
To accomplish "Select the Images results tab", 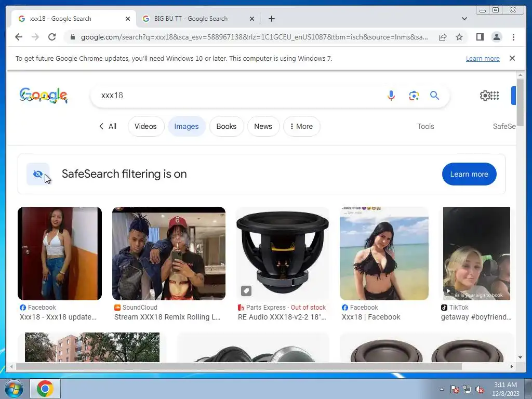I will (x=187, y=126).
